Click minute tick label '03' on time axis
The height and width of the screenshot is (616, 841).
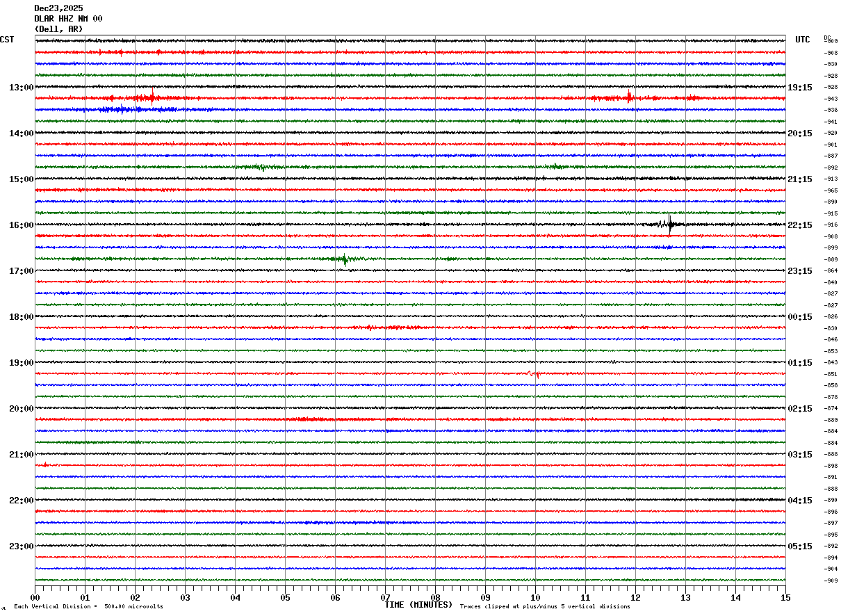pos(185,597)
